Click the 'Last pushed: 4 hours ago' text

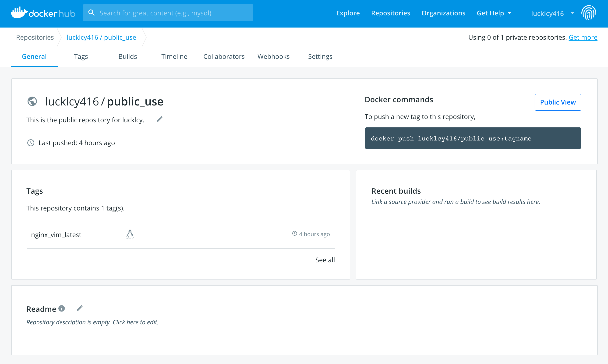pos(77,143)
